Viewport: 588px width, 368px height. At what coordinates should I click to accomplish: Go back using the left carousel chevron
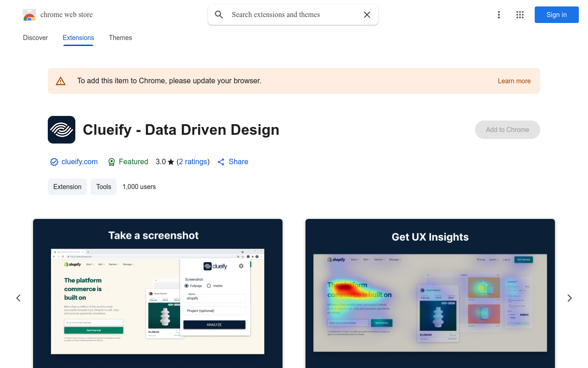tap(18, 298)
